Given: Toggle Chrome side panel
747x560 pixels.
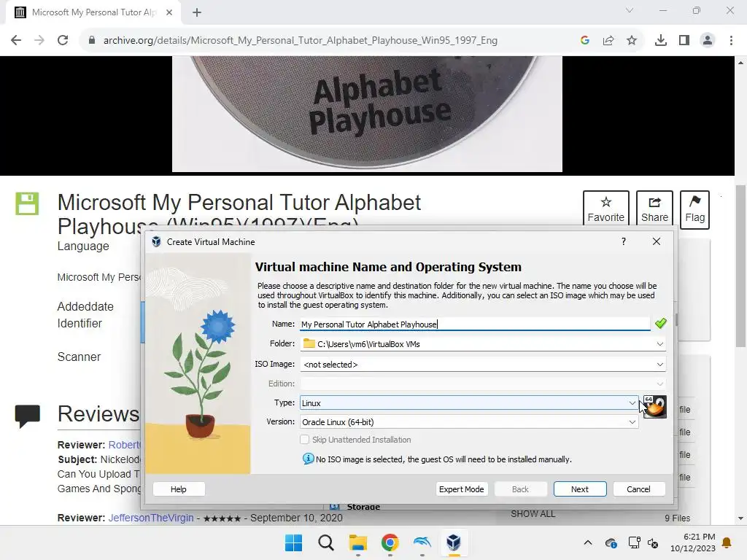Looking at the screenshot, I should (684, 41).
